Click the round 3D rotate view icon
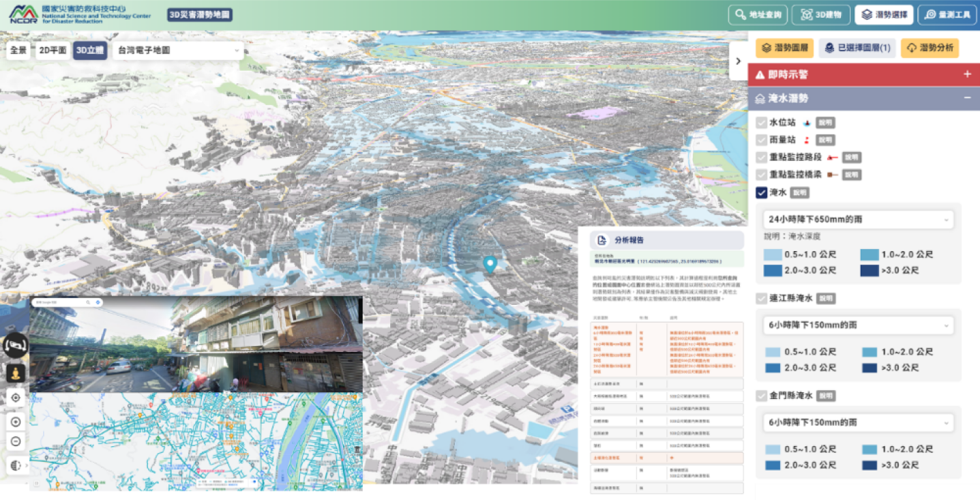 tap(16, 346)
